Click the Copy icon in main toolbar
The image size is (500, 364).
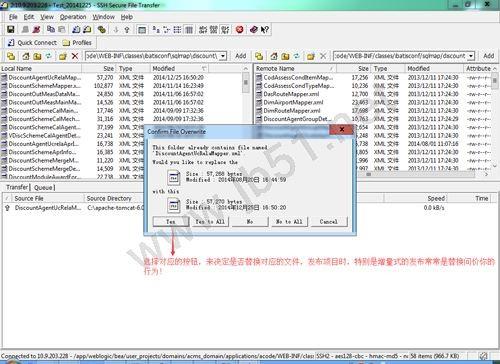pos(51,29)
